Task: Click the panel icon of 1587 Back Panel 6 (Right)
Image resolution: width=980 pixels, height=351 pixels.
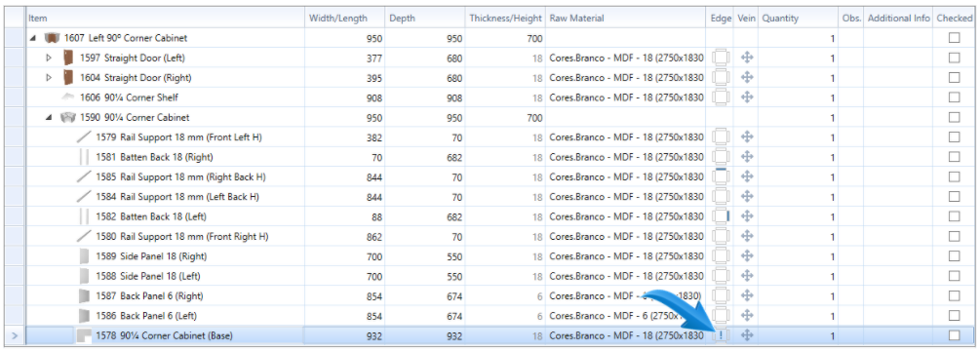Action: point(84,296)
